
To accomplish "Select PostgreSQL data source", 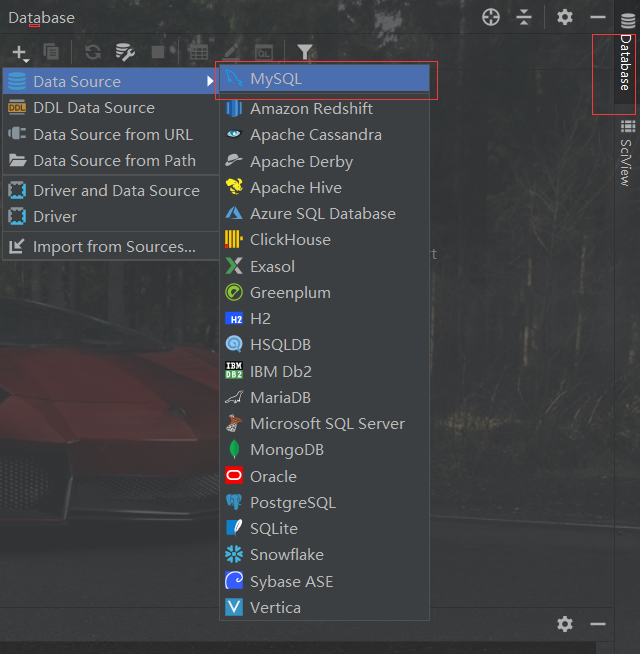I will (324, 503).
